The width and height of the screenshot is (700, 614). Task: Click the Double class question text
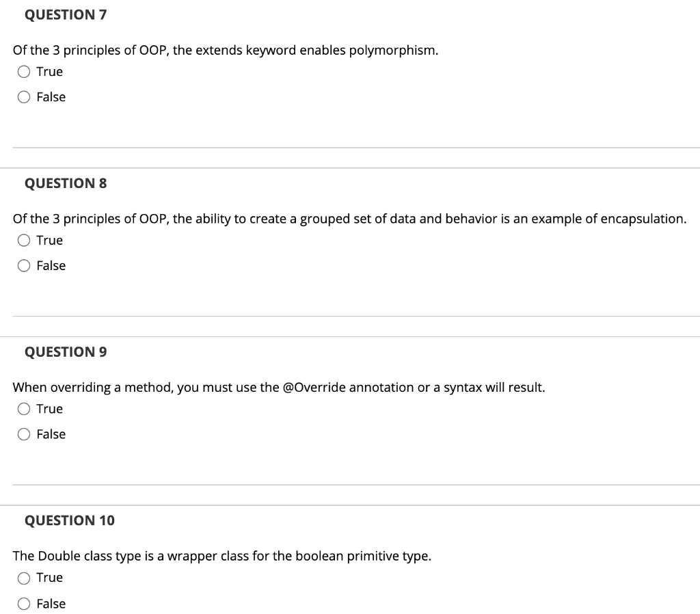tap(221, 556)
